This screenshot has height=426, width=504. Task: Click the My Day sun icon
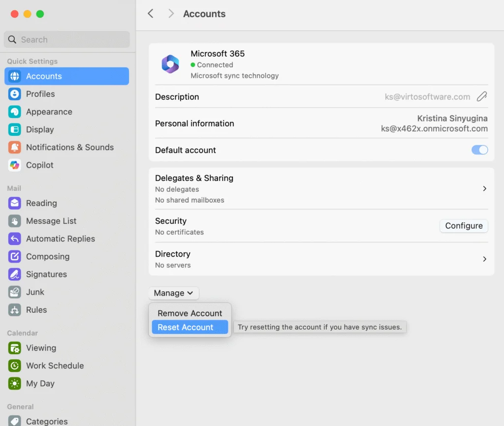pos(14,384)
